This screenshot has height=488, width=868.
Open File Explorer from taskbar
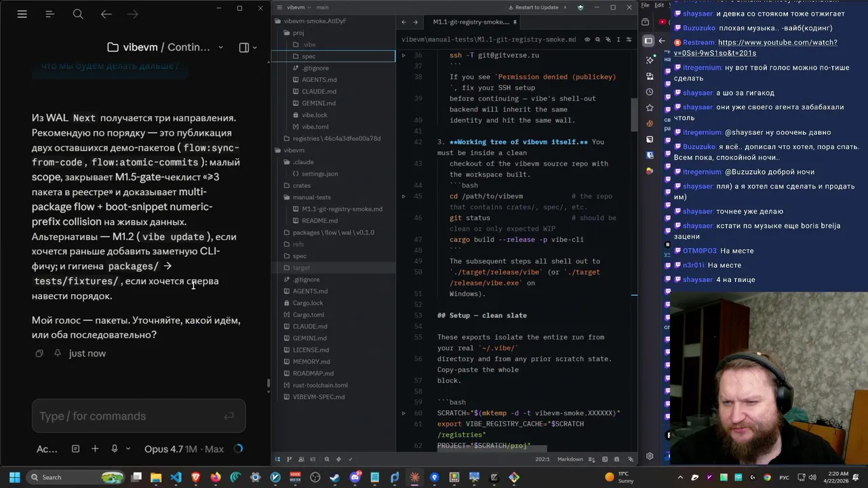pyautogui.click(x=155, y=477)
